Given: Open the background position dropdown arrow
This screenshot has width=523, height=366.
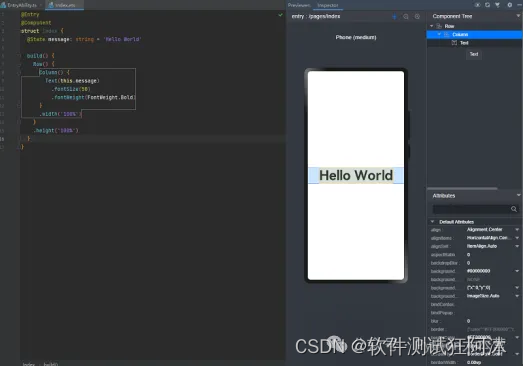Looking at the screenshot, I should (517, 288).
